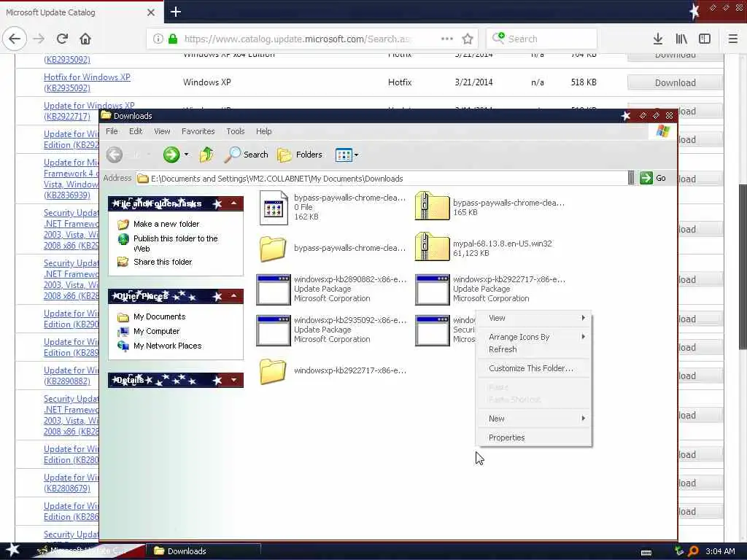
Task: Open Firefox downloads arrow
Action: 657,39
